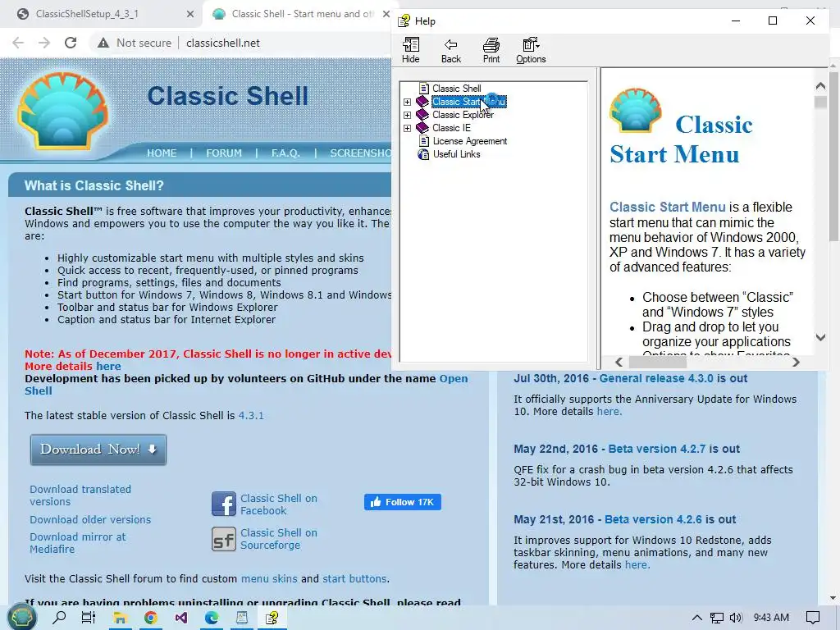This screenshot has width=840, height=630.
Task: Open File Explorer from taskbar
Action: pos(120,618)
